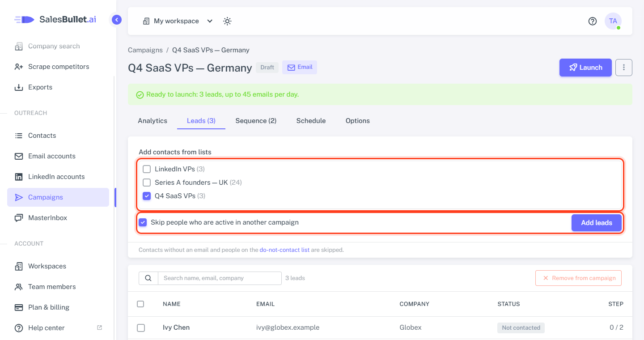This screenshot has height=340, width=644.
Task: Open the MasterInbox
Action: pos(58,218)
